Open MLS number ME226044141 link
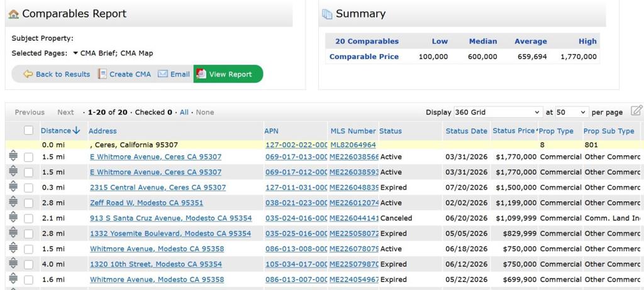Viewport: 644px width, 290px height. (x=354, y=218)
